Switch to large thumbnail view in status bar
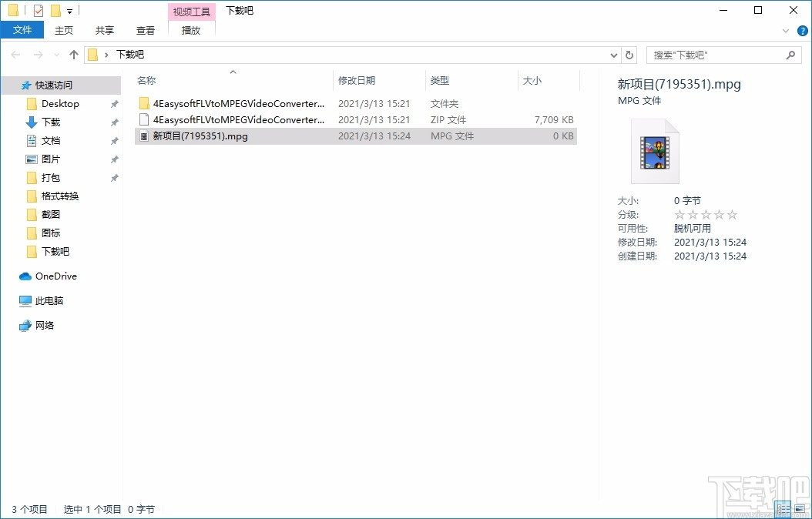The image size is (812, 519). tap(799, 509)
